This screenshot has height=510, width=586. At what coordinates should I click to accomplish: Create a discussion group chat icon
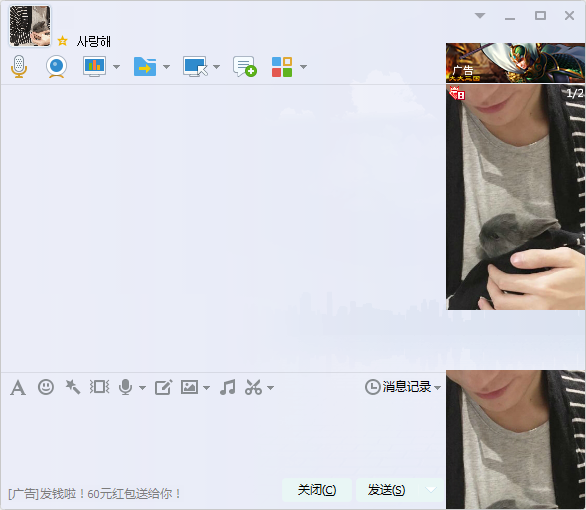245,67
